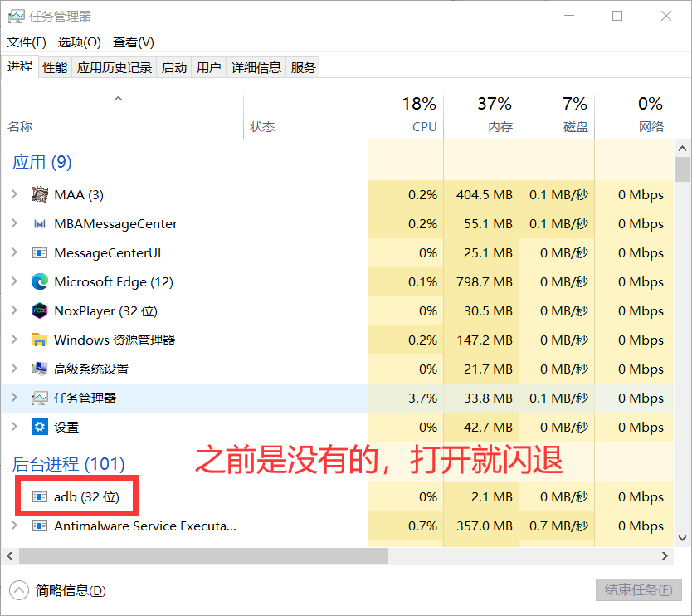Switch to the 性能 tab
The image size is (692, 616).
pos(55,67)
